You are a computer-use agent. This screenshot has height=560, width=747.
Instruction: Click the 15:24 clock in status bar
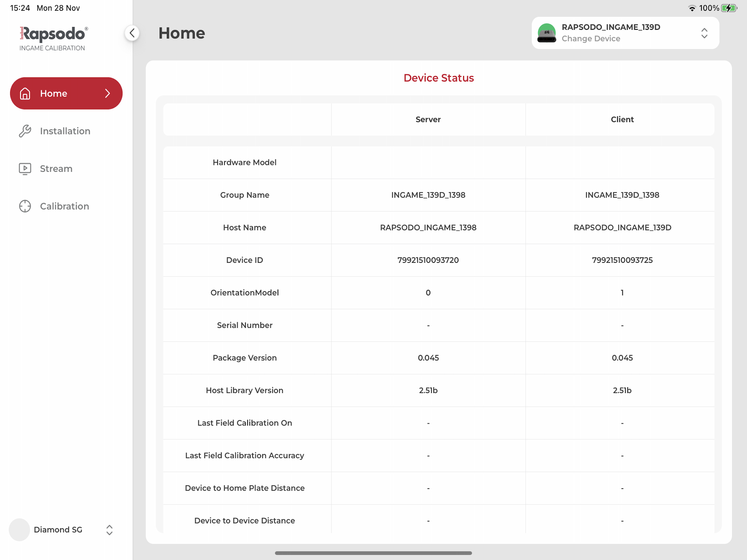pos(20,8)
